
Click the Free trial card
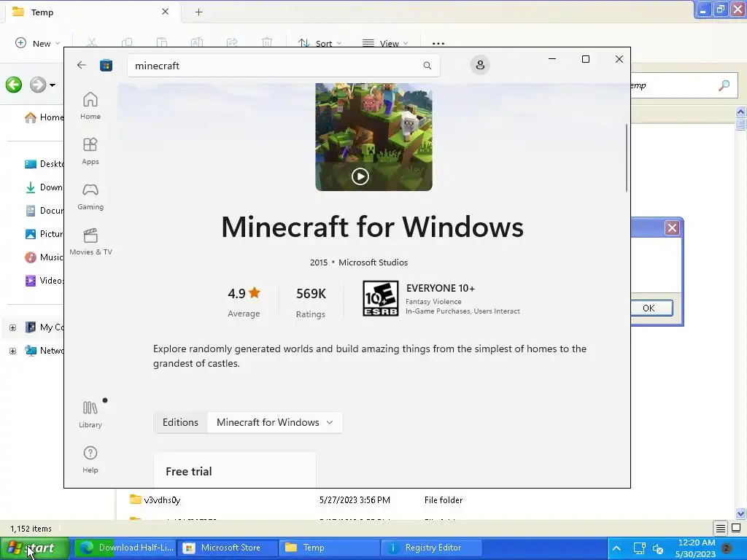235,470
